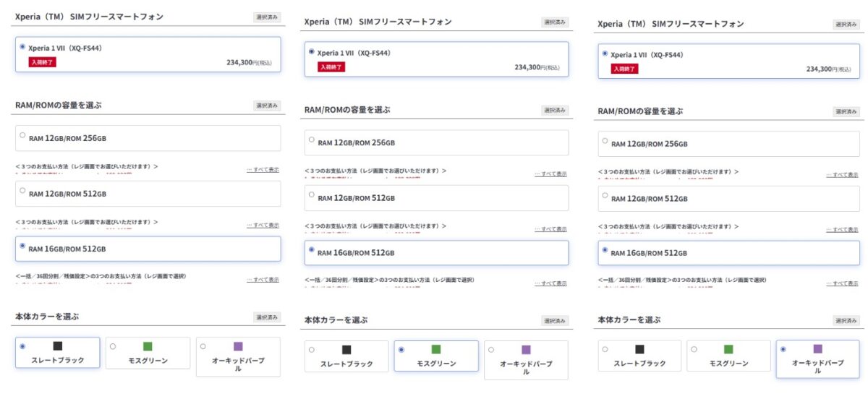Viewport: 868px width, 399px height.
Task: Click 選択済み beside RAM/ROMの容量を選ぶ in middle panel
Action: coord(556,111)
